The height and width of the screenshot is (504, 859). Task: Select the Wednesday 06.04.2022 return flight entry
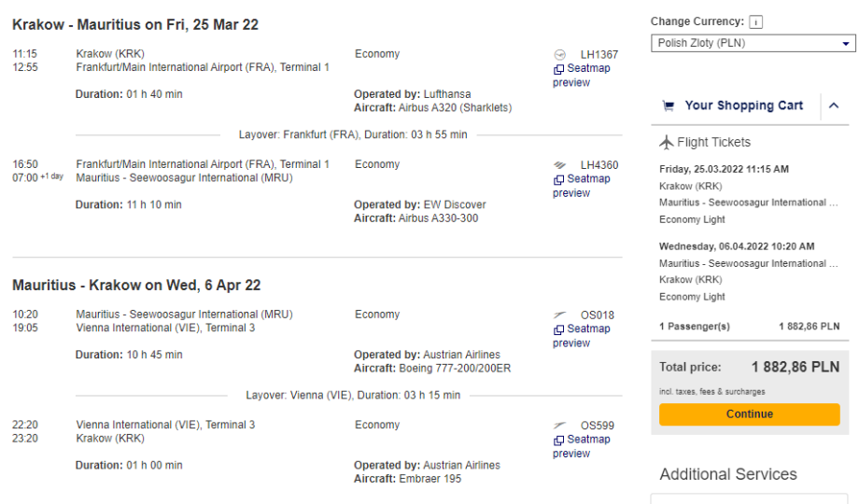(737, 246)
